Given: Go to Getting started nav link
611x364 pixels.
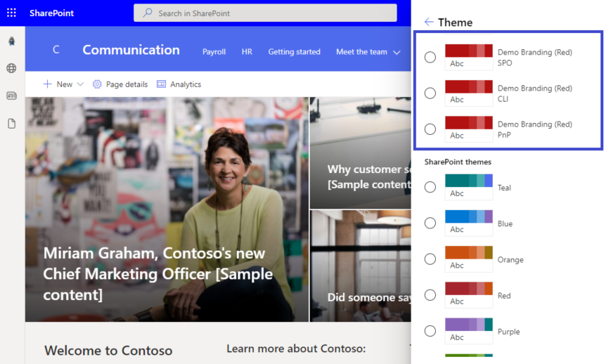Looking at the screenshot, I should (x=294, y=52).
